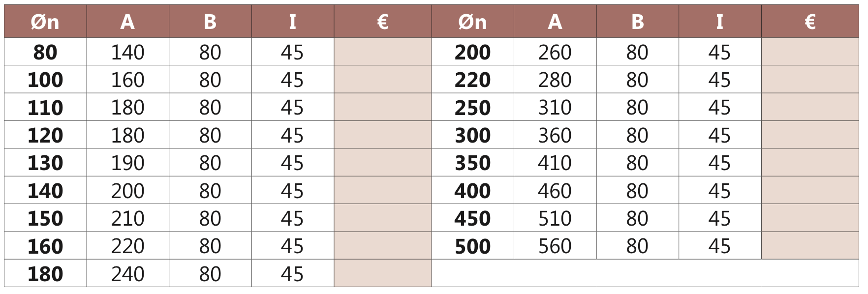Select the left € header cell
The height and width of the screenshot is (294, 868).
tap(383, 22)
